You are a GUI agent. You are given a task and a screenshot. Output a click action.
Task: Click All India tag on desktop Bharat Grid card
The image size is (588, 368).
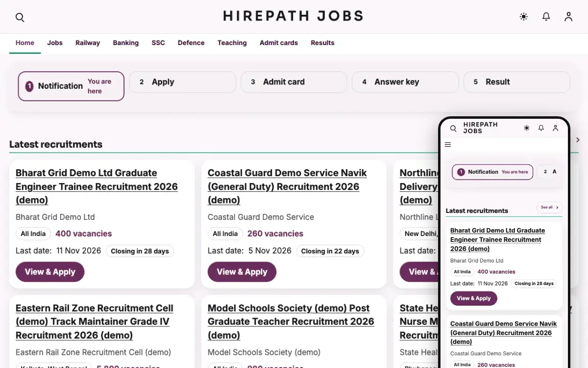click(33, 234)
